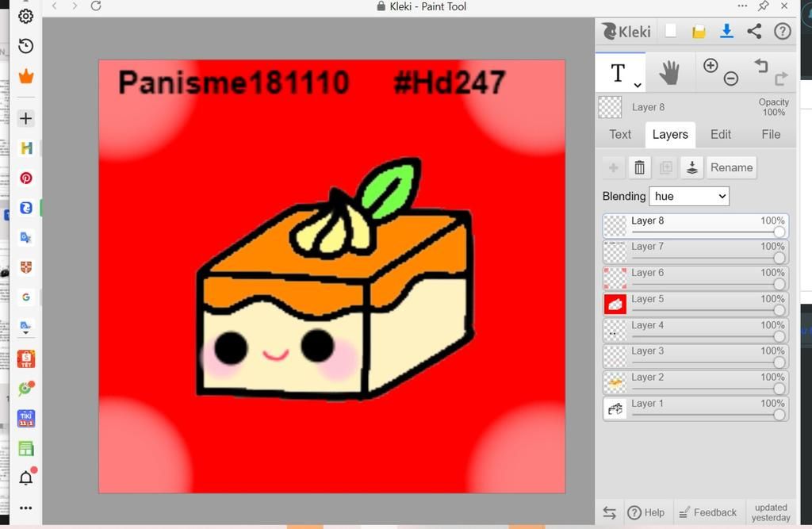Undo the last action

coord(760,65)
